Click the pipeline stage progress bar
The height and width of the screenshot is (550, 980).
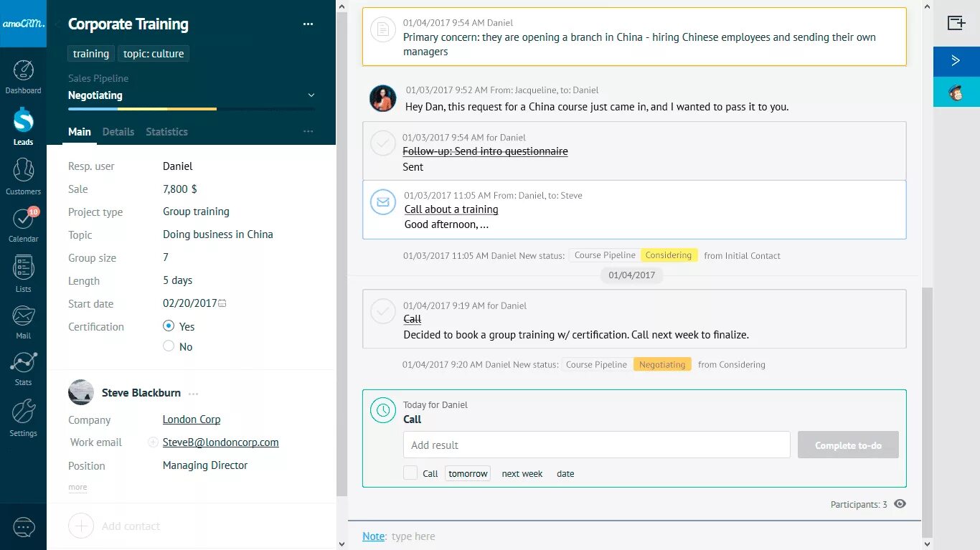pos(192,109)
